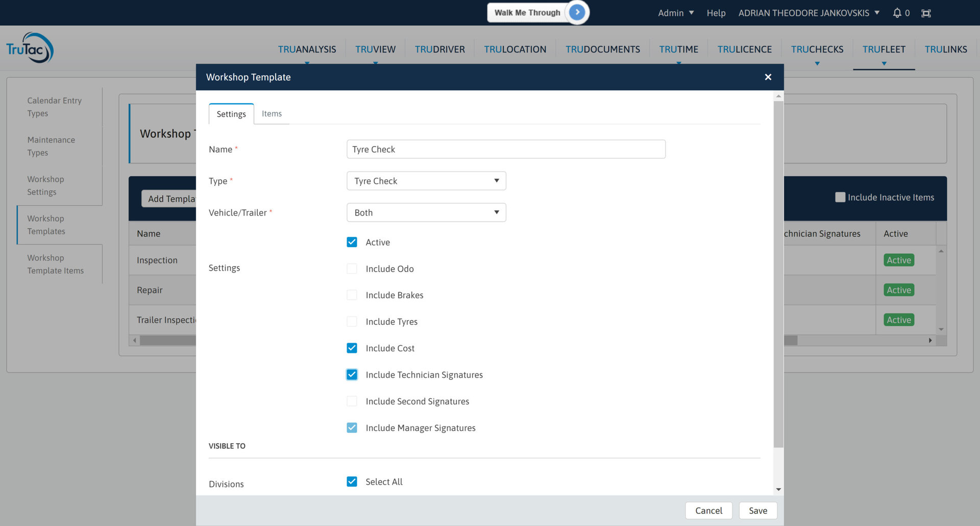
Task: Check the Include Inactive Items box
Action: point(840,197)
